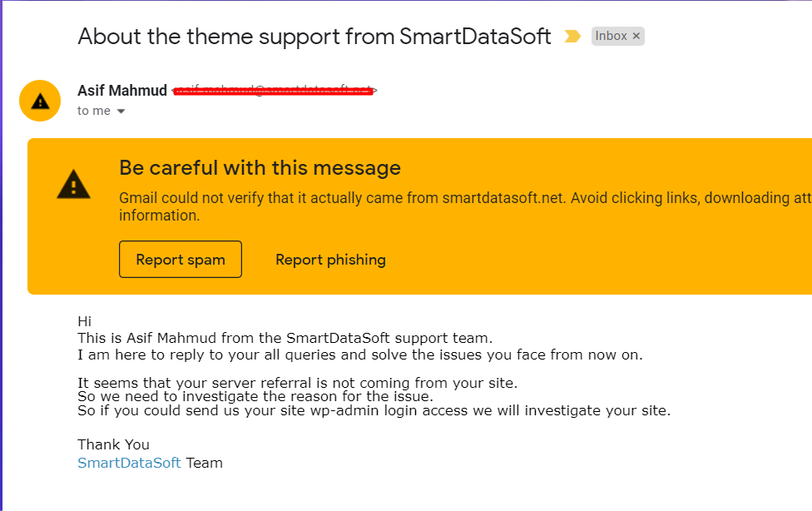Click the Inbox label chip
The width and height of the screenshot is (812, 511).
pos(611,37)
